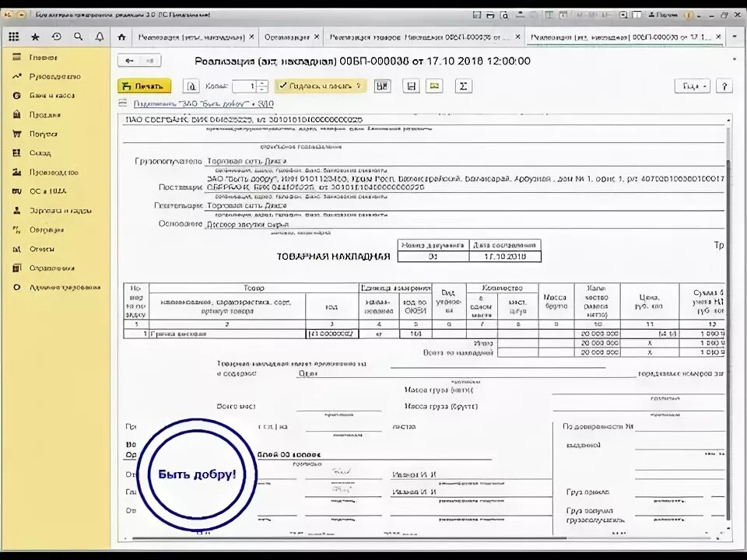Click the Search magnifier icon

click(79, 37)
